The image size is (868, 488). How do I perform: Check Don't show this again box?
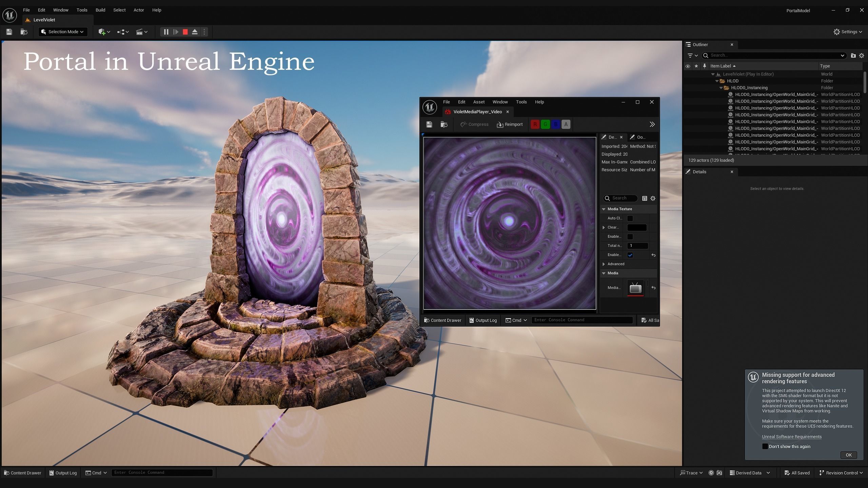click(x=765, y=446)
